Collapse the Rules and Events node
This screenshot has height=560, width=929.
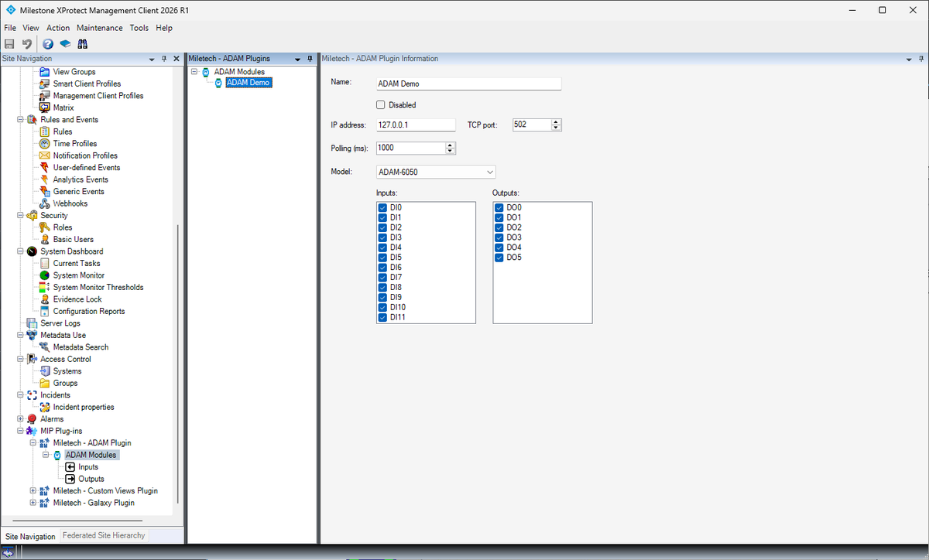pyautogui.click(x=21, y=120)
